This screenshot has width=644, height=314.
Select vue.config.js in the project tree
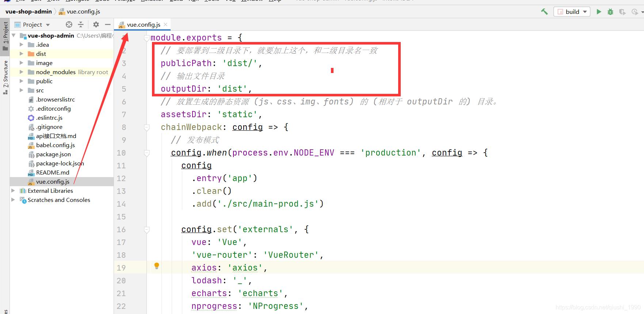pyautogui.click(x=53, y=181)
